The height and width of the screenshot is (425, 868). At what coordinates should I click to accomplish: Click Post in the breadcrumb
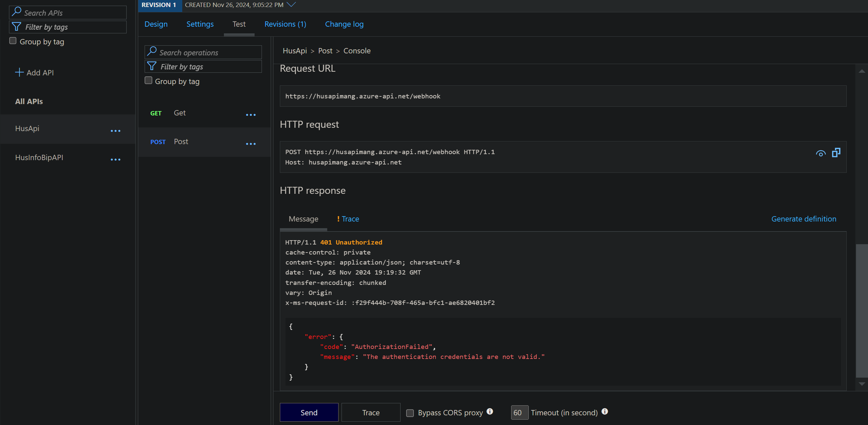pyautogui.click(x=325, y=51)
